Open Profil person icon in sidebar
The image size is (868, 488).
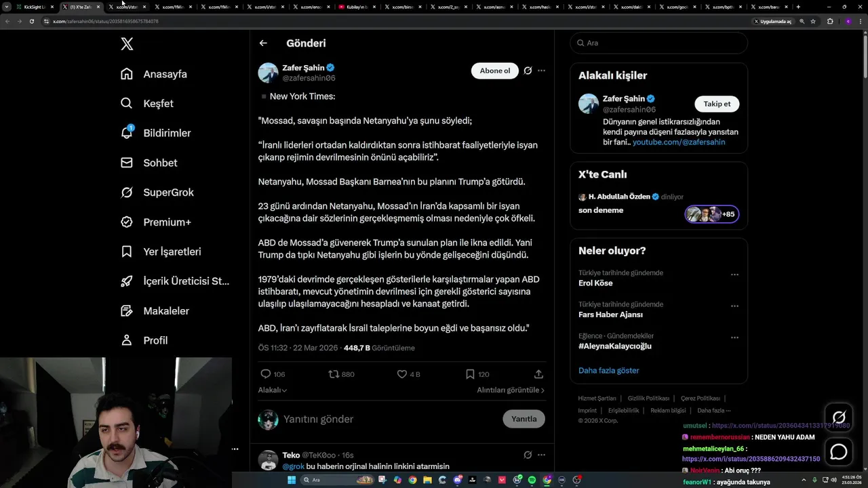pos(127,340)
